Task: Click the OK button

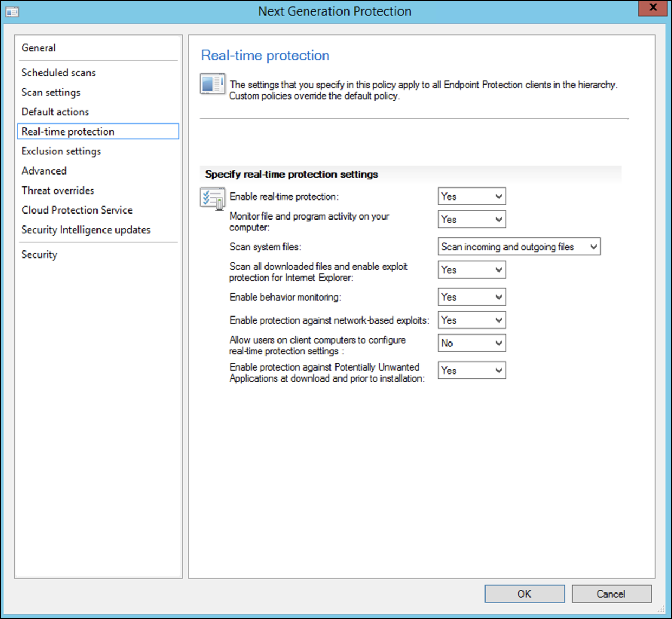Action: tap(524, 594)
